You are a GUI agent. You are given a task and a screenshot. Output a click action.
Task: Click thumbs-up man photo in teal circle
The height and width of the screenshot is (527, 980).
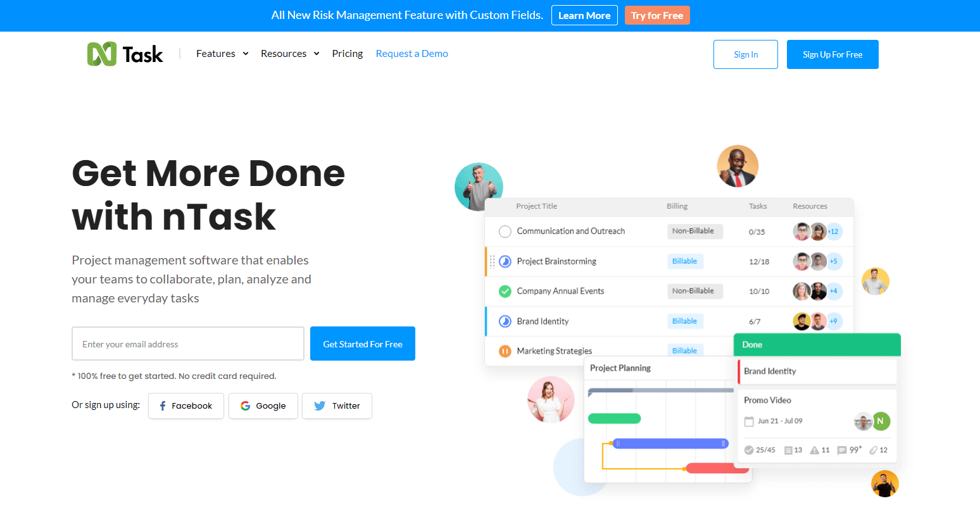479,187
